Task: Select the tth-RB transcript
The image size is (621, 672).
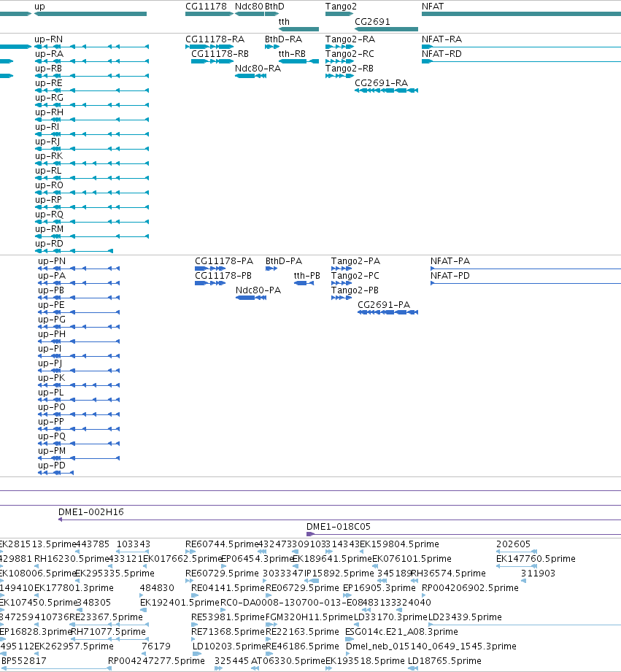Action: (298, 61)
